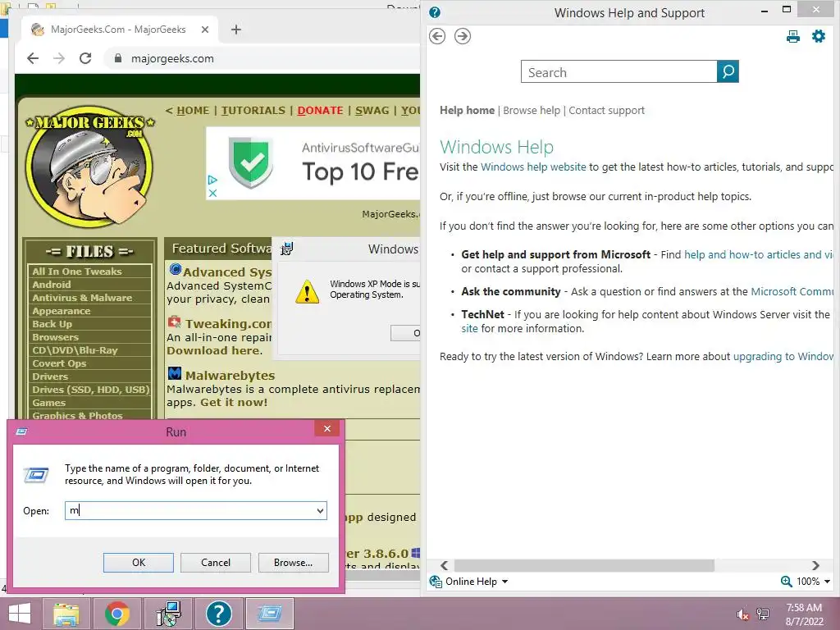840x630 pixels.
Task: Close the Run dialog with X
Action: (x=326, y=428)
